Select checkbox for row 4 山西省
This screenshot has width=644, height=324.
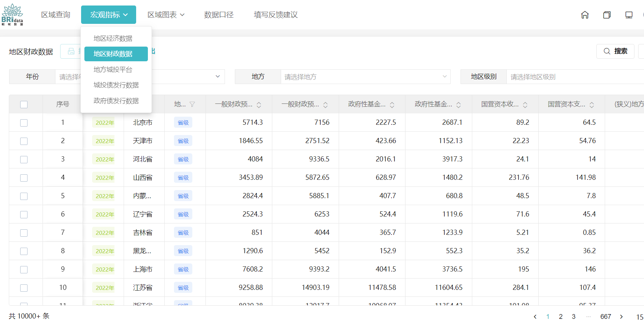point(24,178)
